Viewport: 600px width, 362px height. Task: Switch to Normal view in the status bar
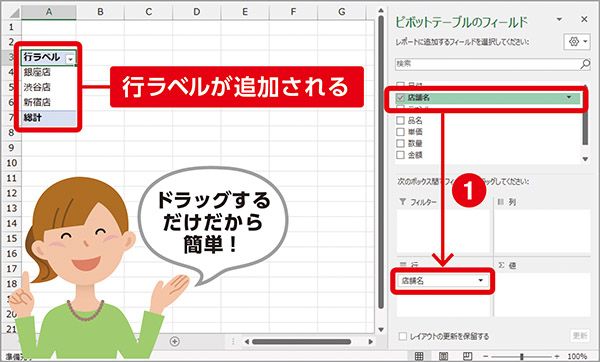tap(419, 356)
